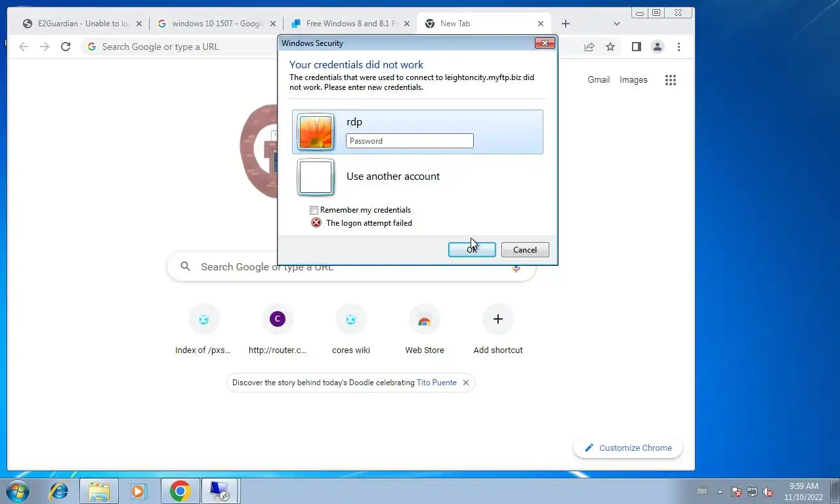Click the share page icon in toolbar

point(589,47)
